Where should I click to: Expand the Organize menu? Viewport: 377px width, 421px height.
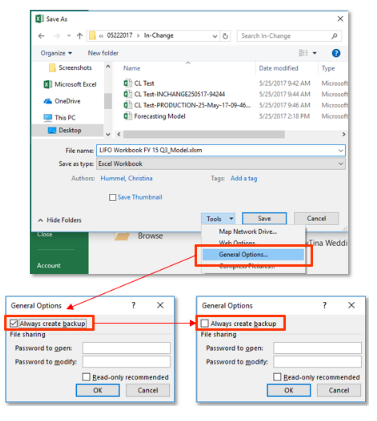(56, 53)
